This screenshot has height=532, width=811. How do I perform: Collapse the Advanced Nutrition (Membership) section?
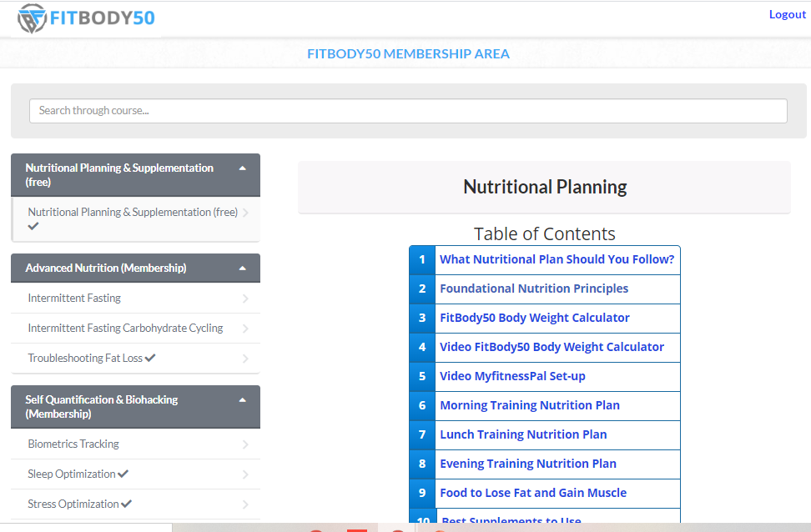243,269
